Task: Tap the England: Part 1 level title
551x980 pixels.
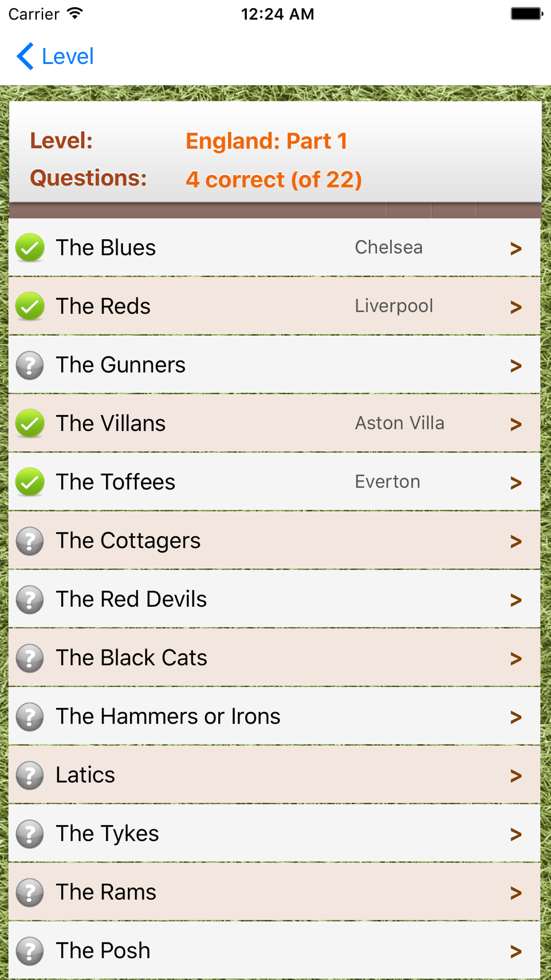Action: point(266,141)
